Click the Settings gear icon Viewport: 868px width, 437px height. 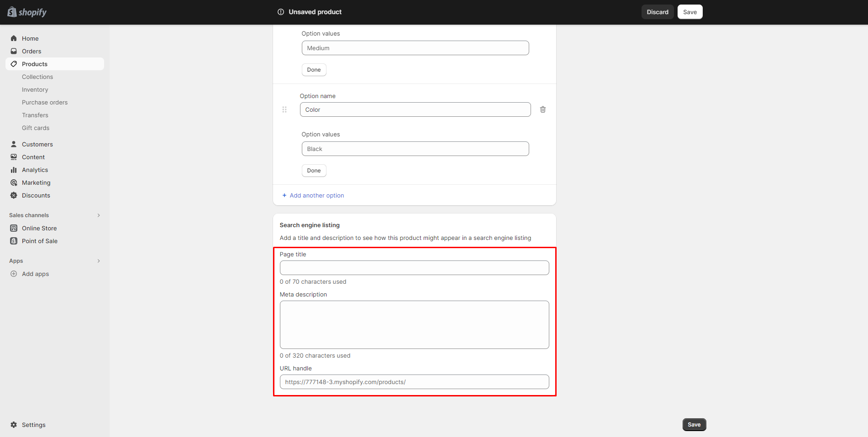(14, 425)
